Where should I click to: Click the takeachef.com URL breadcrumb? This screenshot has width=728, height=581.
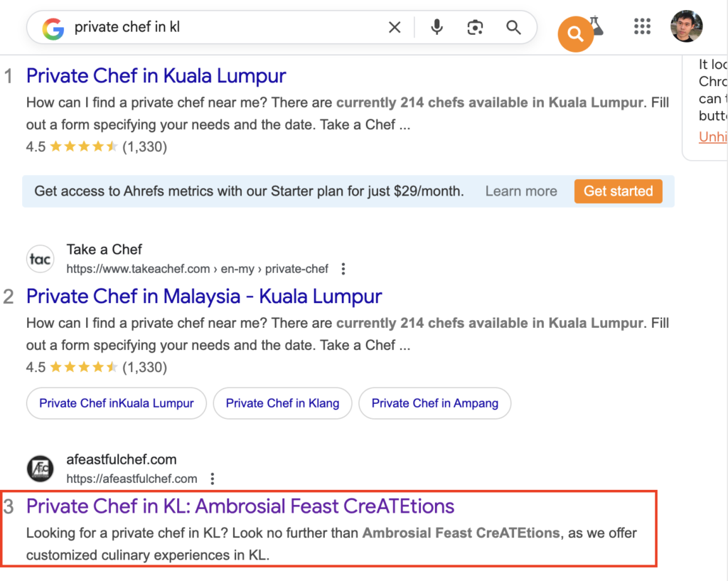point(198,269)
